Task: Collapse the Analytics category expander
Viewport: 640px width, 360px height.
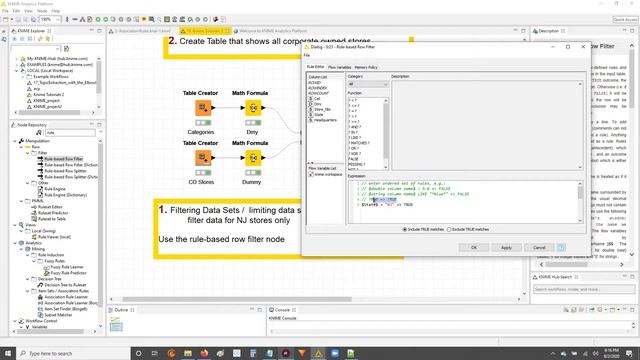Action: pyautogui.click(x=15, y=243)
